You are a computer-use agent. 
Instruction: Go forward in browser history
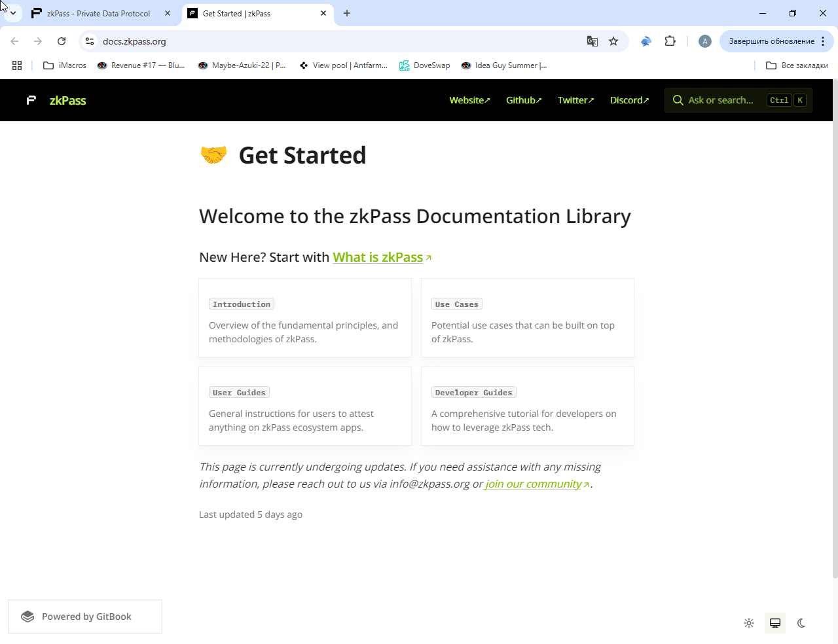click(38, 41)
